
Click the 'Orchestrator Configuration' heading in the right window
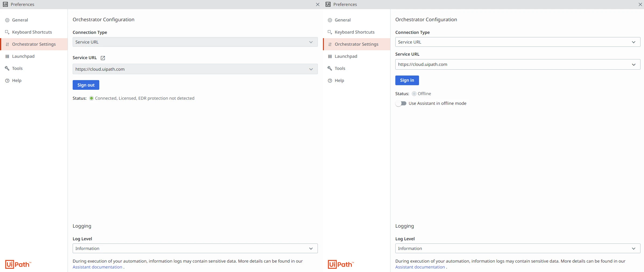coord(426,20)
